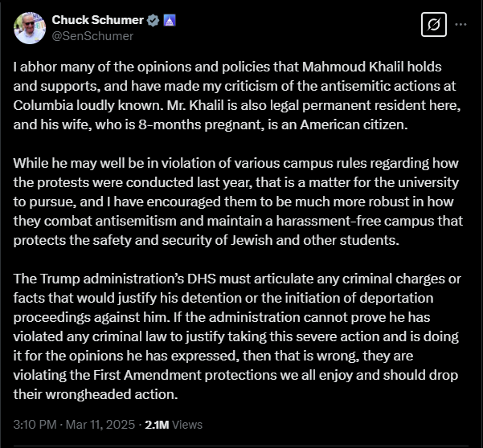Image resolution: width=483 pixels, height=448 pixels.
Task: Click 'DHS' in the third paragraph
Action: [x=202, y=279]
